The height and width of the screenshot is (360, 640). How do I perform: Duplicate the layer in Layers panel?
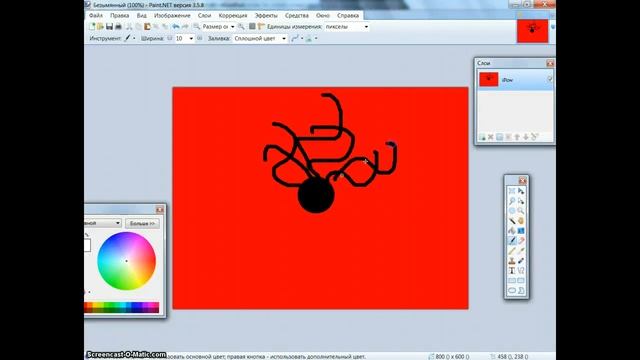click(x=500, y=137)
